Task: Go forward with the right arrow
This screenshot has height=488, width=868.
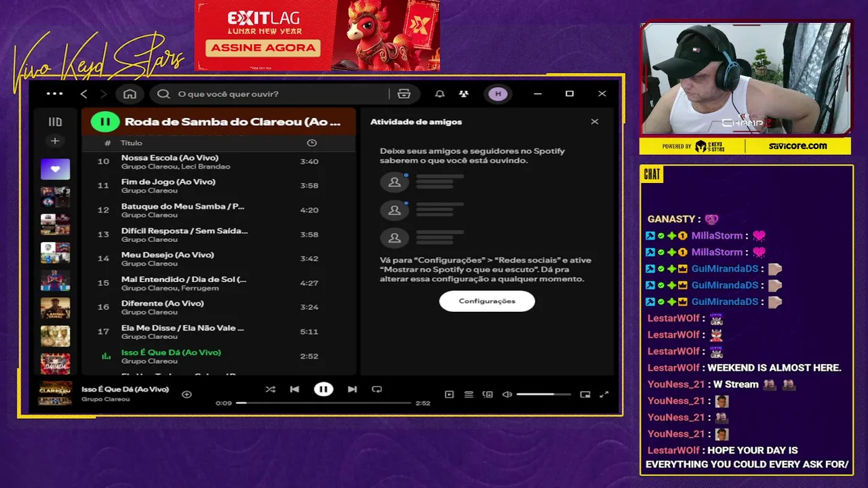Action: tap(103, 94)
